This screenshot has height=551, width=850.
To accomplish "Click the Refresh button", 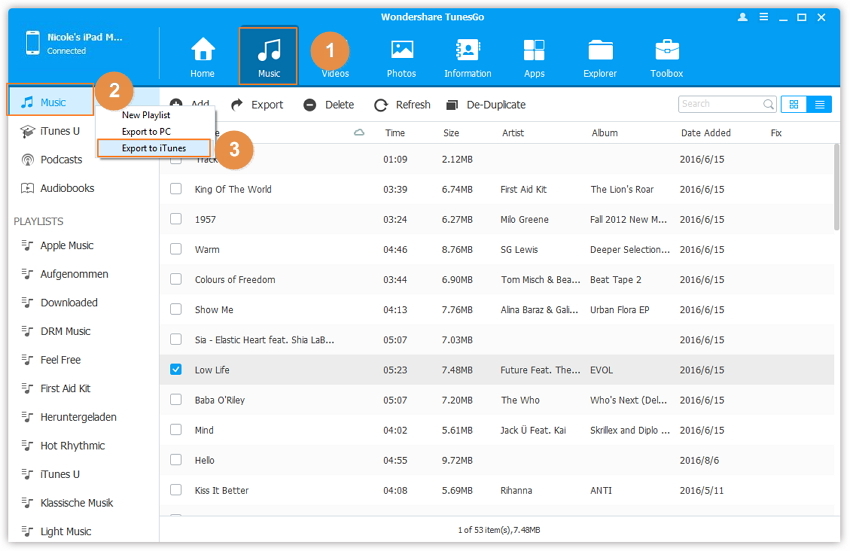I will tap(402, 105).
